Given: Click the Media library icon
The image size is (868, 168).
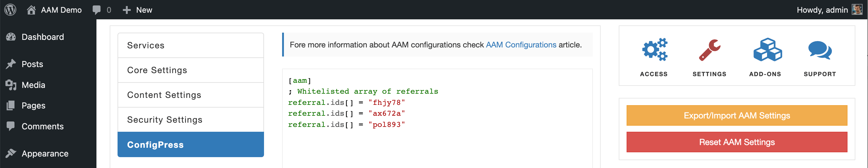Looking at the screenshot, I should coord(11,85).
